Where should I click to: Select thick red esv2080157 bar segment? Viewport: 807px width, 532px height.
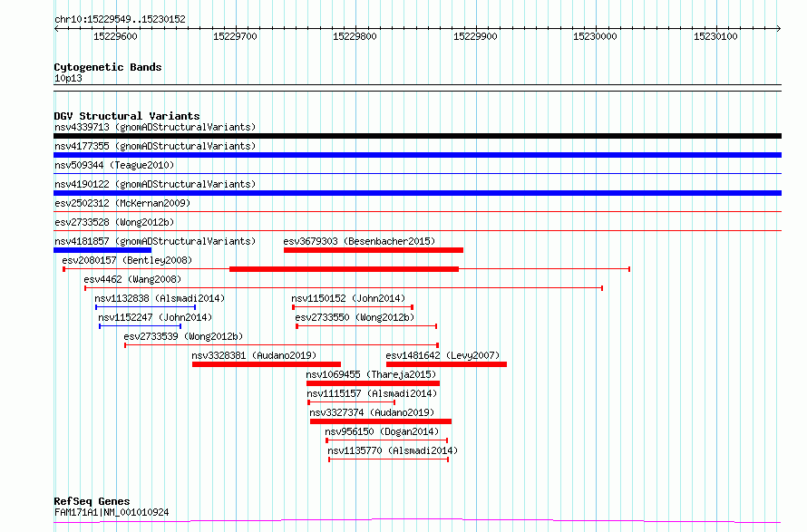[x=344, y=269]
